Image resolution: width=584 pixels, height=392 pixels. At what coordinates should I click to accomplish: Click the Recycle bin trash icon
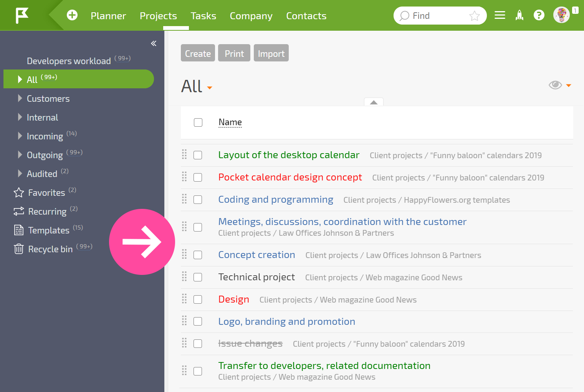pos(19,249)
